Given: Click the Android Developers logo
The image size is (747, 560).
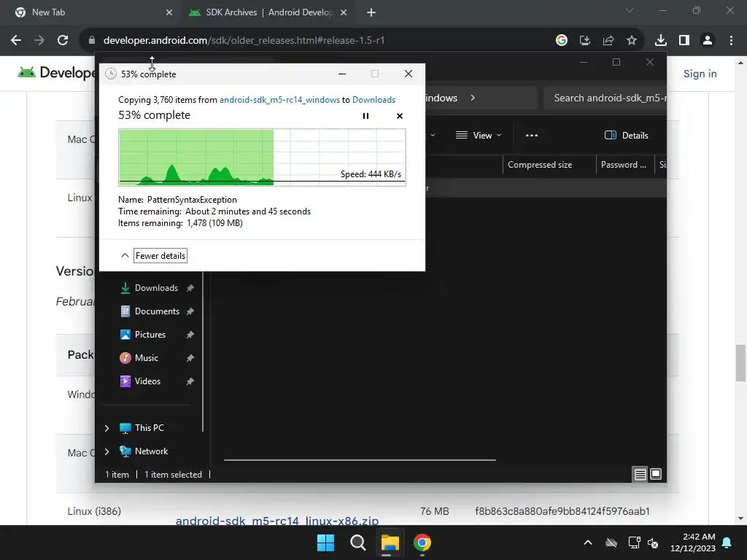Looking at the screenshot, I should [56, 73].
